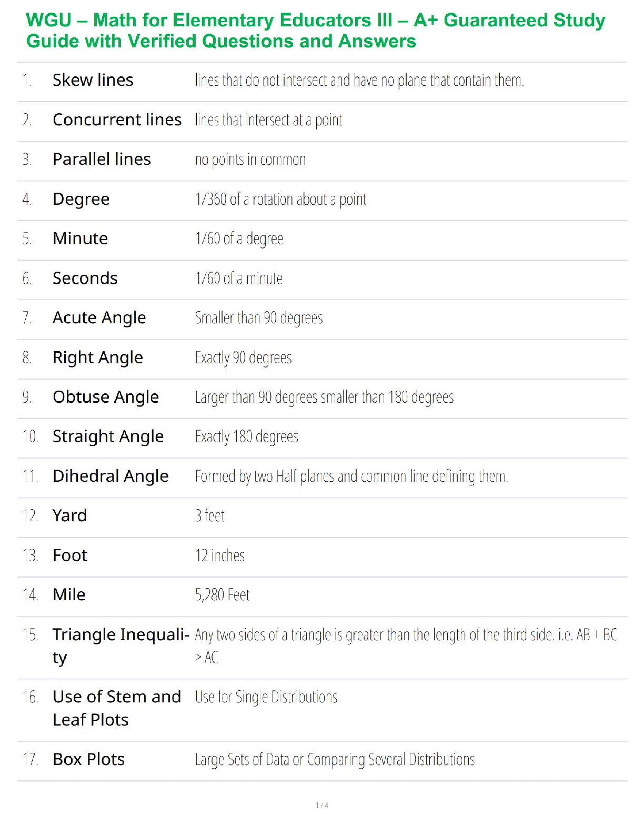Click the "Exactly 90 degrees" definition

click(x=243, y=358)
